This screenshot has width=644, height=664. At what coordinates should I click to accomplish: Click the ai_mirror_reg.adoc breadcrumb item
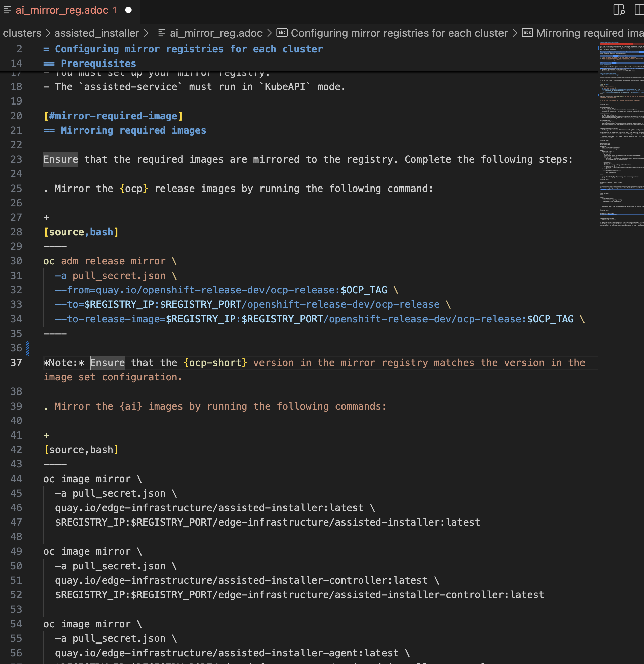point(216,33)
